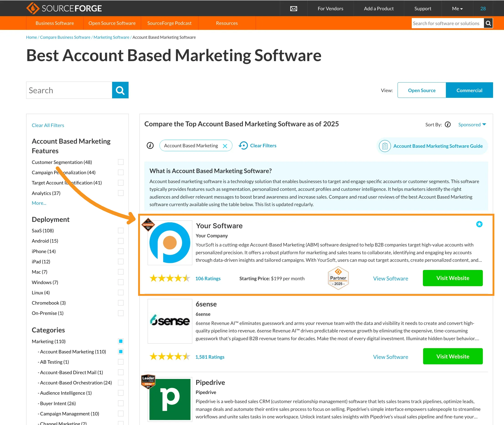Viewport: 504px width, 425px height.
Task: Click the Marketing Software breadcrumb link
Action: [111, 37]
